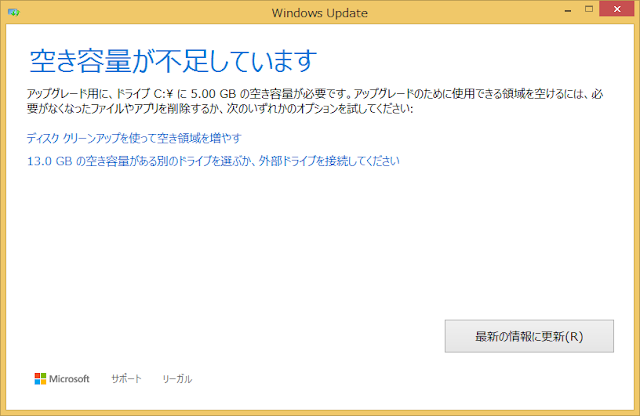Click the Windows Update icon in title bar
The height and width of the screenshot is (416, 640).
pos(13,12)
